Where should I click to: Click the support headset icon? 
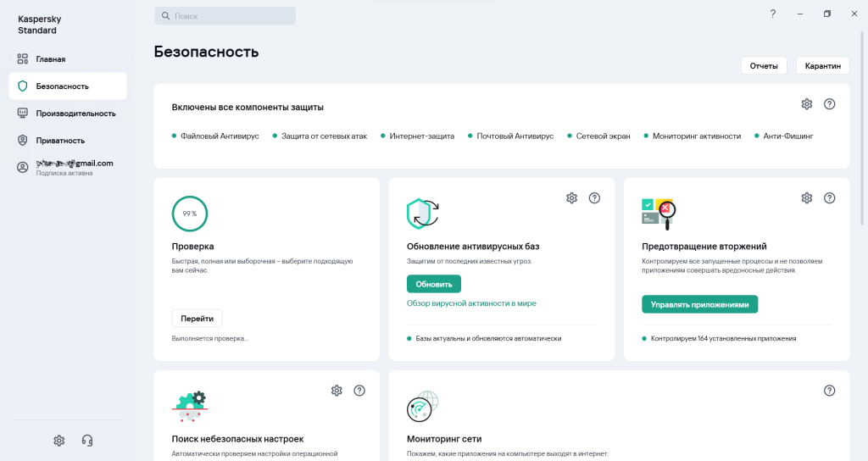pyautogui.click(x=86, y=441)
